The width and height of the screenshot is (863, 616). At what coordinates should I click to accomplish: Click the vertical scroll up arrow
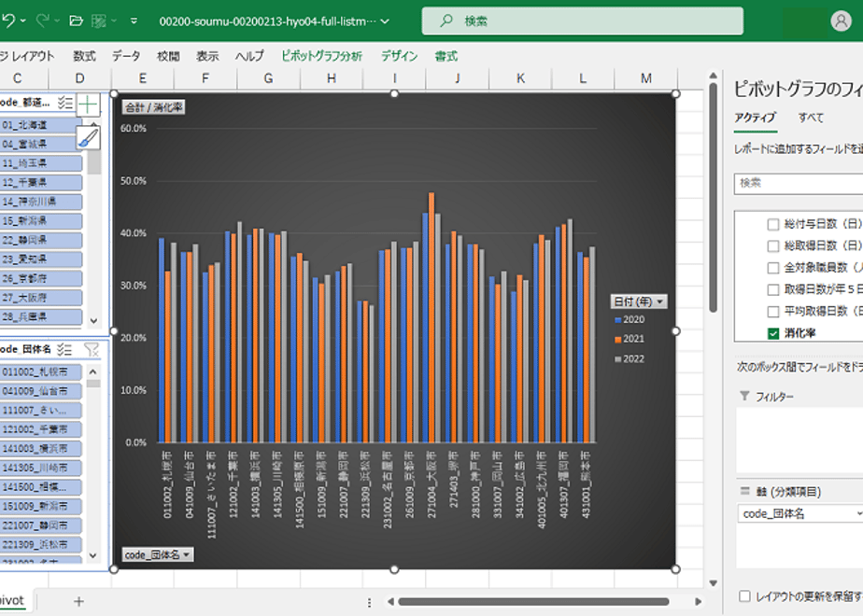(714, 76)
